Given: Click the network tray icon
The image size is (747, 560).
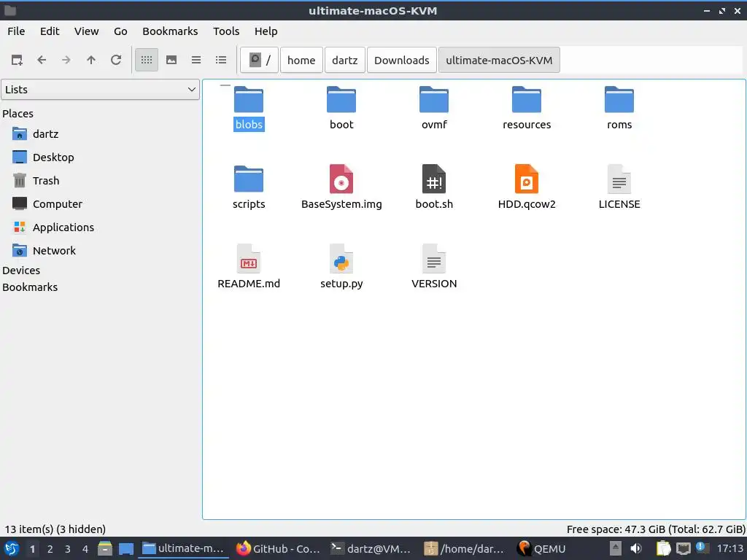Looking at the screenshot, I should click(x=683, y=548).
